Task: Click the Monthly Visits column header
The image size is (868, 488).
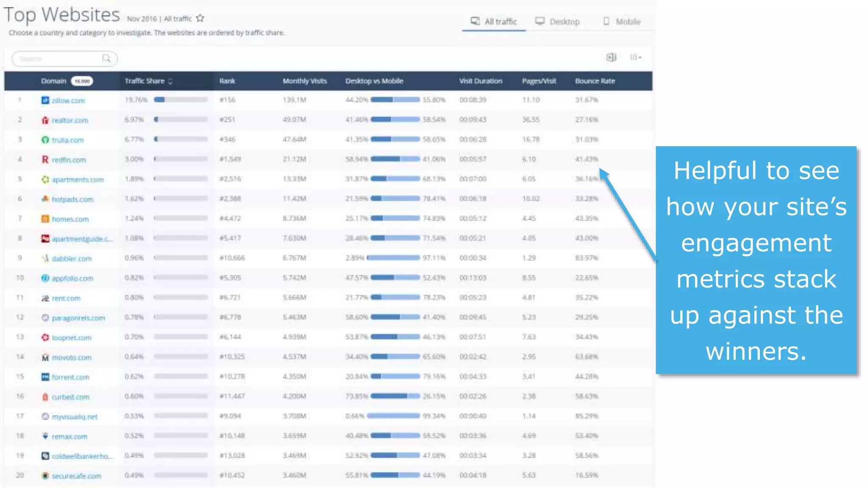Action: pos(305,81)
